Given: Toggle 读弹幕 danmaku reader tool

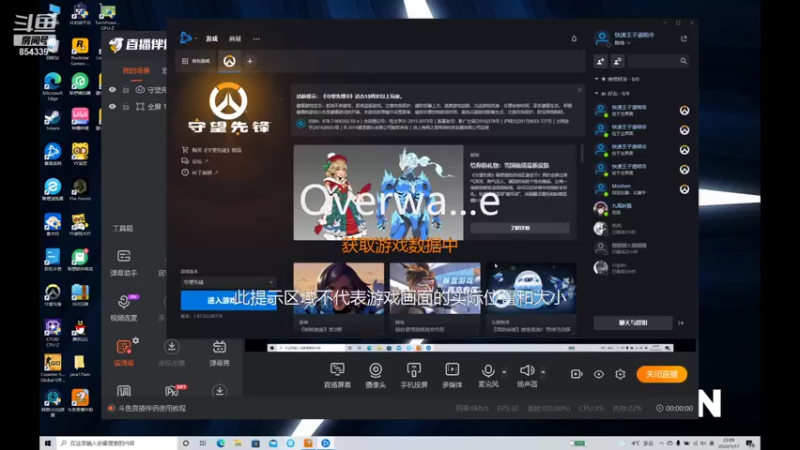Looking at the screenshot, I should click(123, 353).
